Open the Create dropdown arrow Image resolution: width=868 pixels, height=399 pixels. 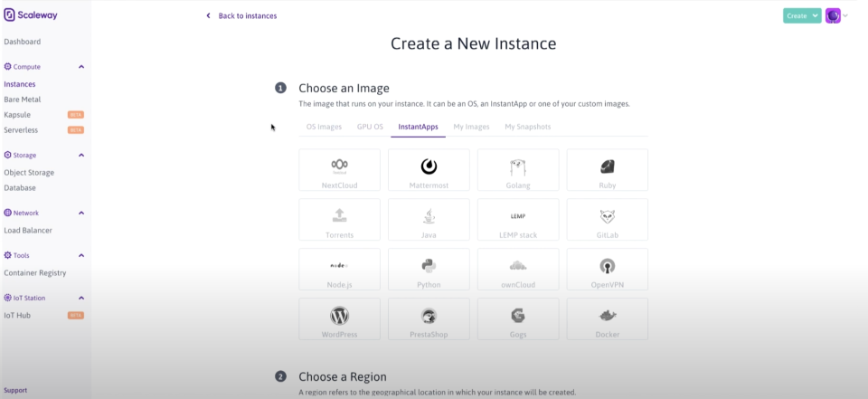tap(816, 15)
